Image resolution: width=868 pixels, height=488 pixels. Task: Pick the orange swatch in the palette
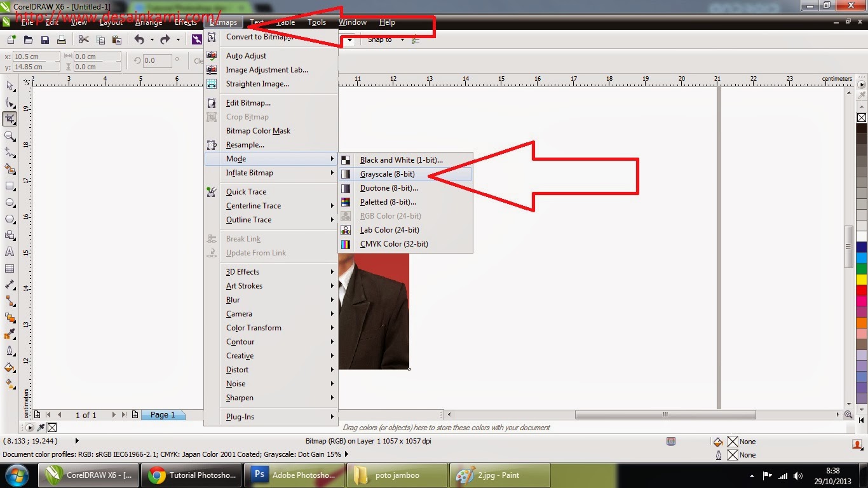(x=862, y=322)
